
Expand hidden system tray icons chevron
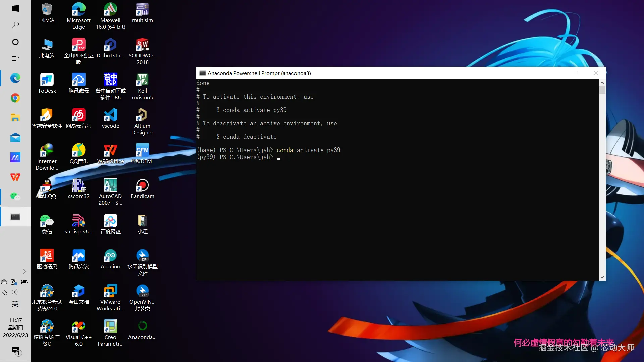click(24, 272)
